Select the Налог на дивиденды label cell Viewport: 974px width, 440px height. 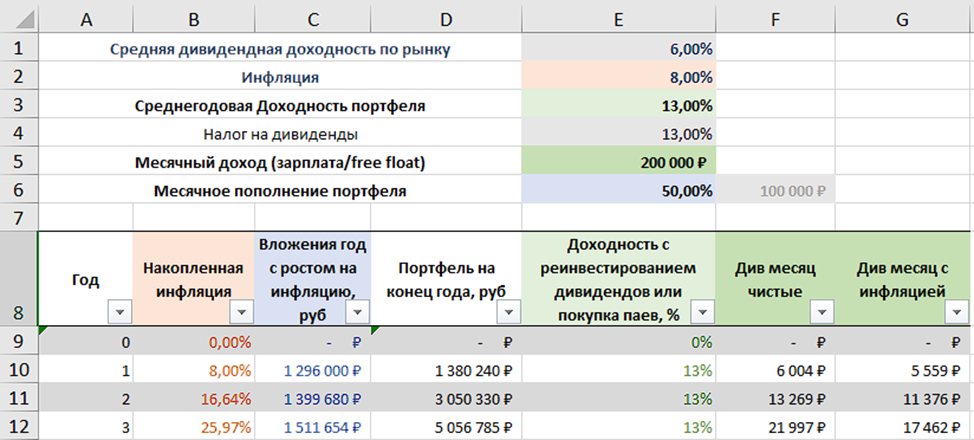pyautogui.click(x=280, y=133)
